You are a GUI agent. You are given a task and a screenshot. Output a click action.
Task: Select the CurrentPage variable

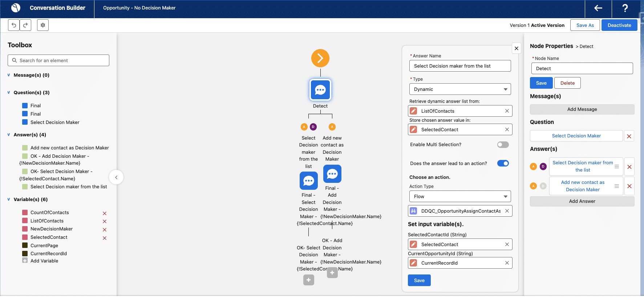pos(44,245)
